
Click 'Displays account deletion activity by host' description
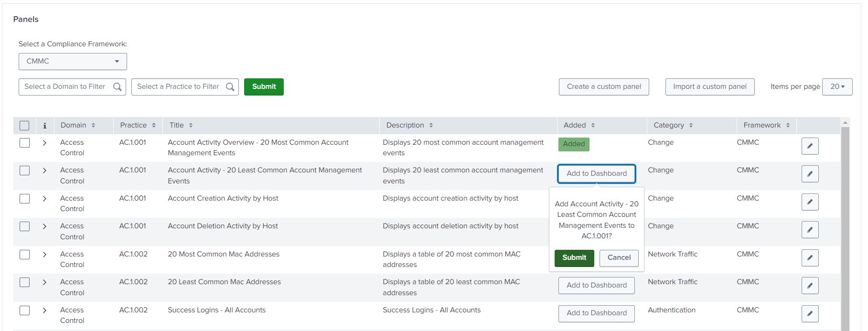(450, 226)
